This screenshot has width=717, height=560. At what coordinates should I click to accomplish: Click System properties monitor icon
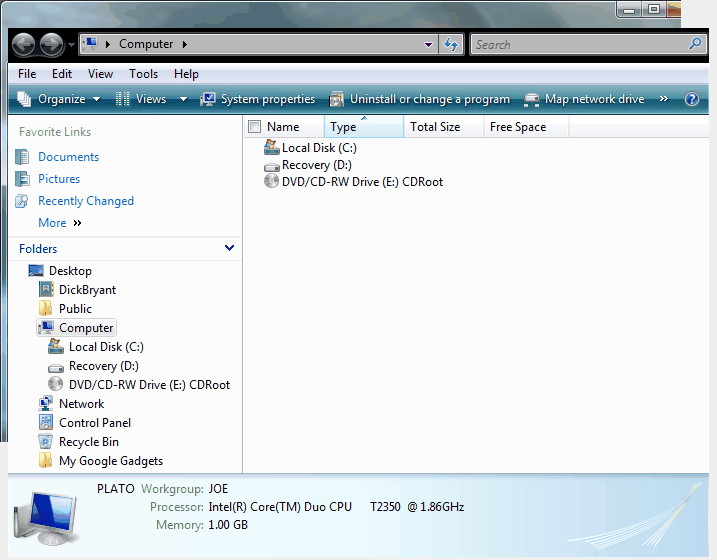208,99
